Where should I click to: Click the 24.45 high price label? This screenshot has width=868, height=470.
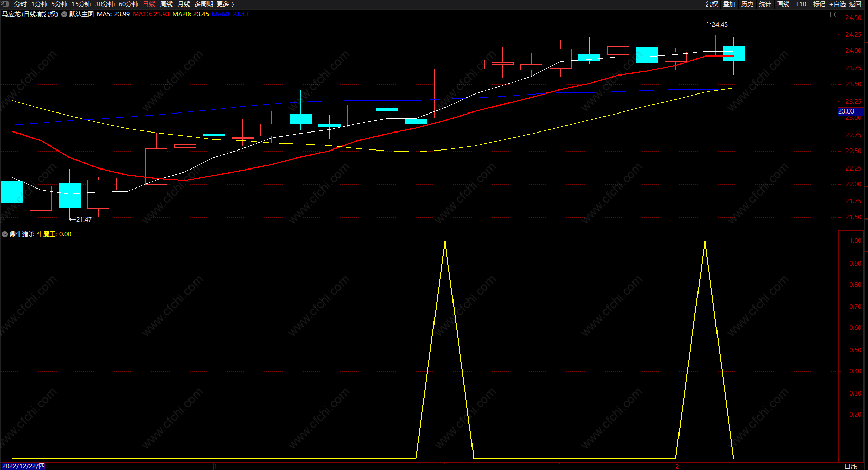click(x=720, y=25)
